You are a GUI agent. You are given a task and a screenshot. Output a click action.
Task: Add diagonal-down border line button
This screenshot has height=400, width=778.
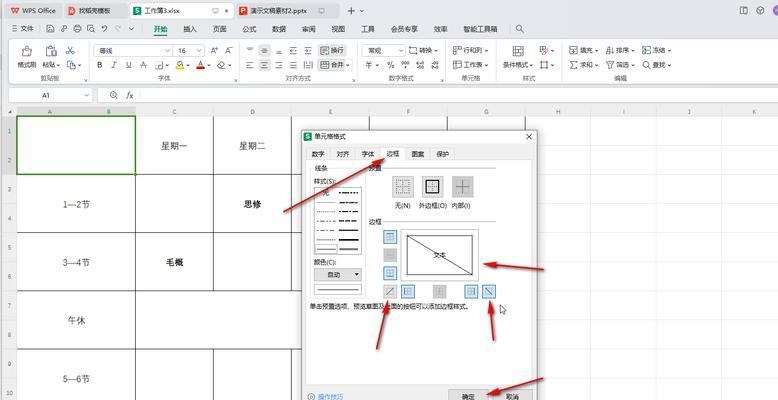489,291
